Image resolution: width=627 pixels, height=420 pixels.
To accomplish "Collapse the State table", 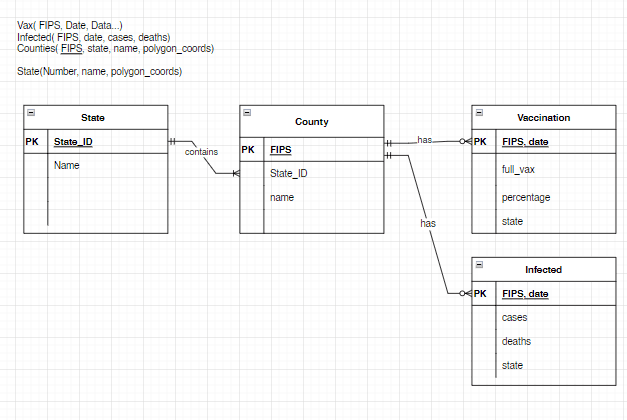I will pos(31,112).
